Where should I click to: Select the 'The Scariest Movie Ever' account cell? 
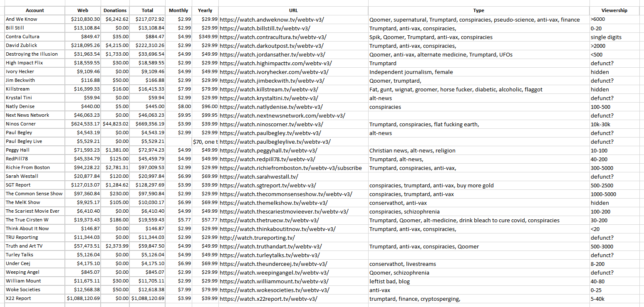point(35,211)
